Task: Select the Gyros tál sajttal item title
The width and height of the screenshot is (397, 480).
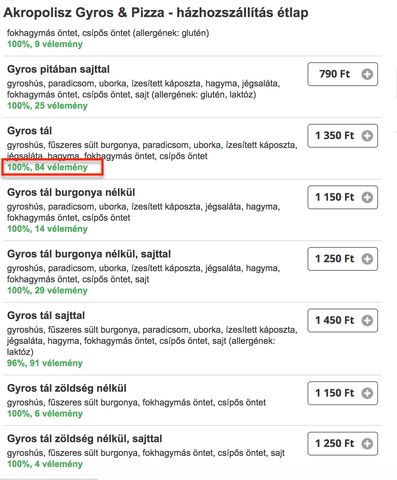Action: [x=46, y=316]
